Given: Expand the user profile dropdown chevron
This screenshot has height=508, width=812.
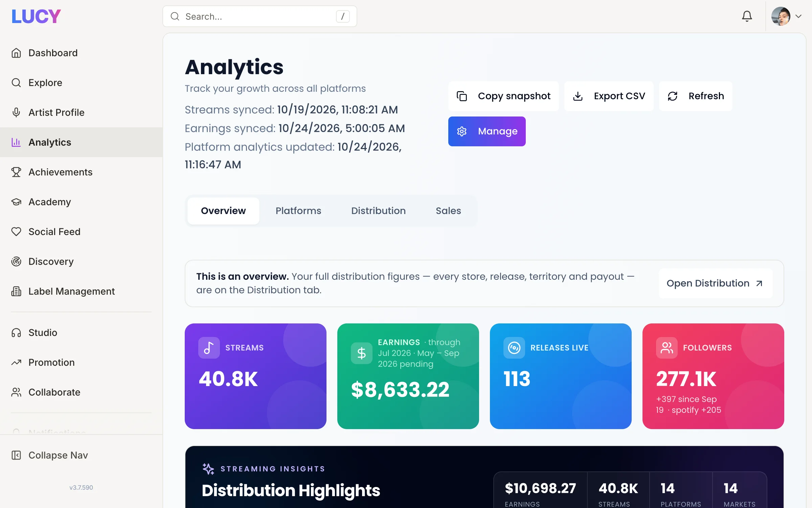Looking at the screenshot, I should 798,16.
